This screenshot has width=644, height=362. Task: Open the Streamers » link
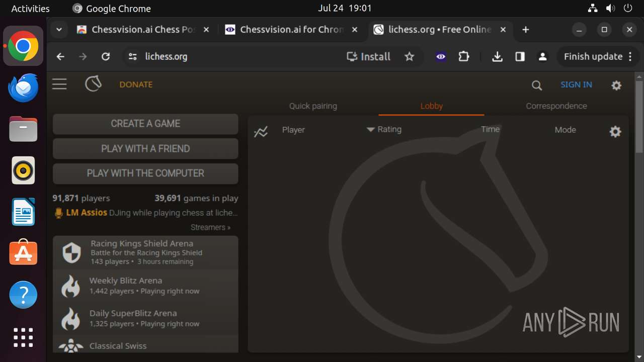[x=210, y=227]
